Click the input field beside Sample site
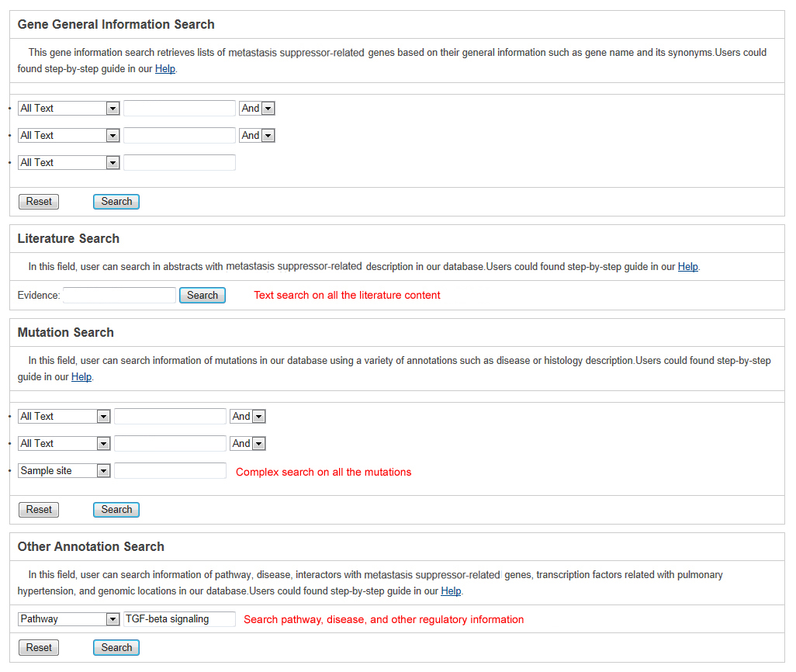Viewport: 796px width, 672px height. (170, 471)
